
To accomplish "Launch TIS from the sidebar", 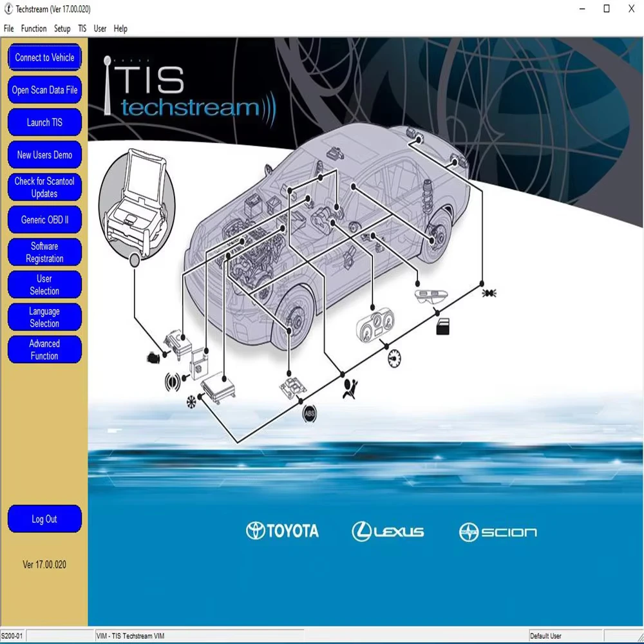I will 44,122.
